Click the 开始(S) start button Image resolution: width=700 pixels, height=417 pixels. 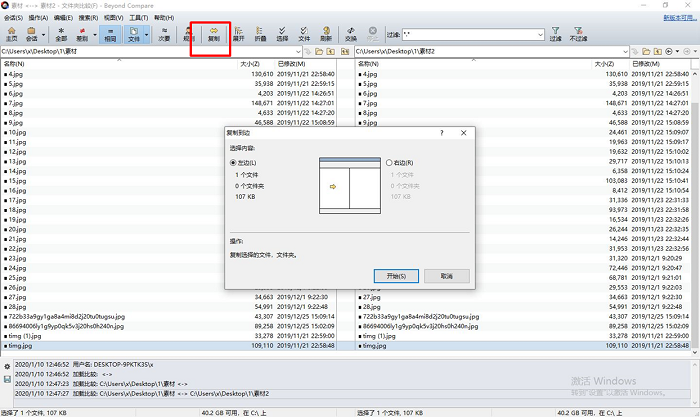pos(396,276)
